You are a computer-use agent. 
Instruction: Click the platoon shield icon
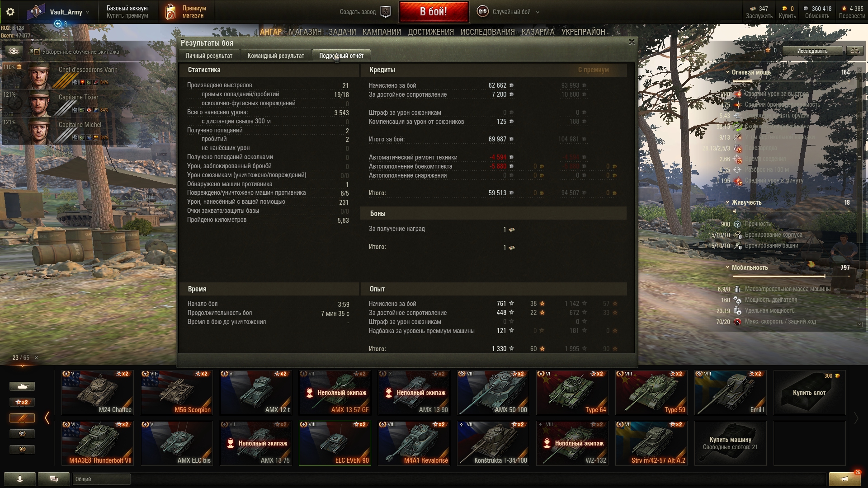(x=386, y=12)
